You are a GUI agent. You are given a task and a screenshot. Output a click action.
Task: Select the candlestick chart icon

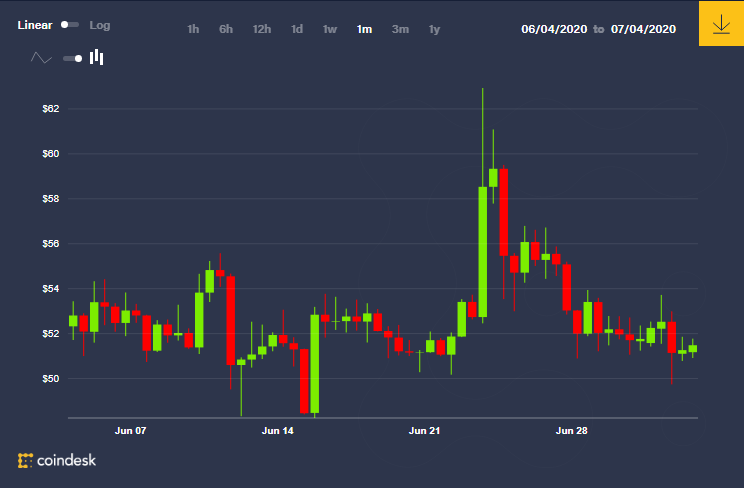tap(96, 57)
